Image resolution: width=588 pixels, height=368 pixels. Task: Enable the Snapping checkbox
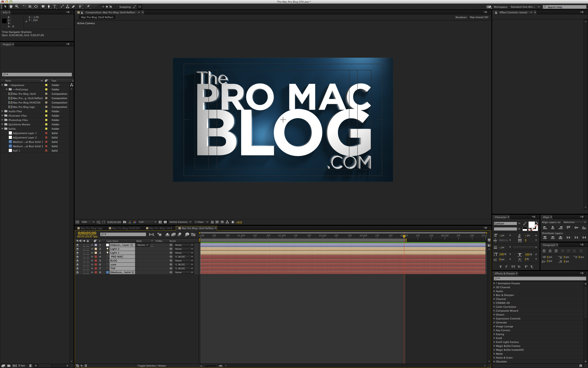pyautogui.click(x=117, y=7)
